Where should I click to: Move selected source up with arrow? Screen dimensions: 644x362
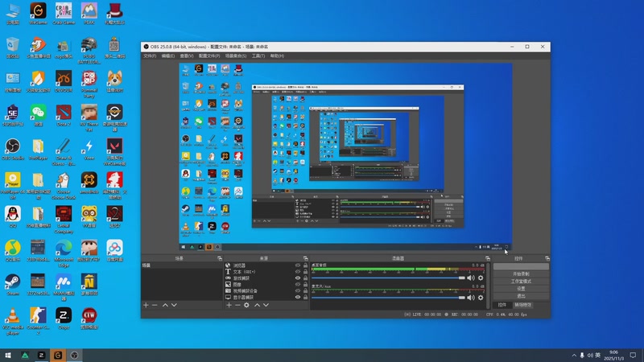coord(257,306)
